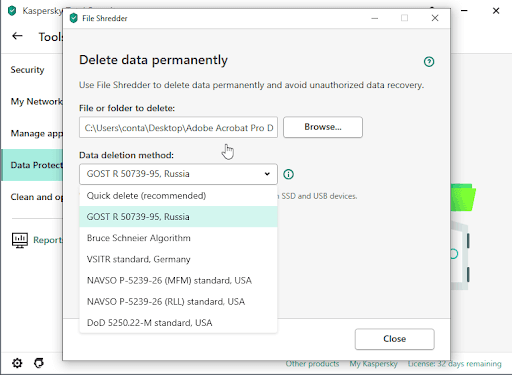Image resolution: width=512 pixels, height=375 pixels.
Task: Close the File Shredder window with X
Action: point(435,18)
